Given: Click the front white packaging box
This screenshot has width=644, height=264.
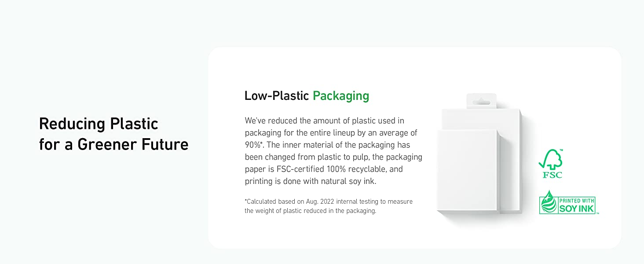Looking at the screenshot, I should [466, 172].
